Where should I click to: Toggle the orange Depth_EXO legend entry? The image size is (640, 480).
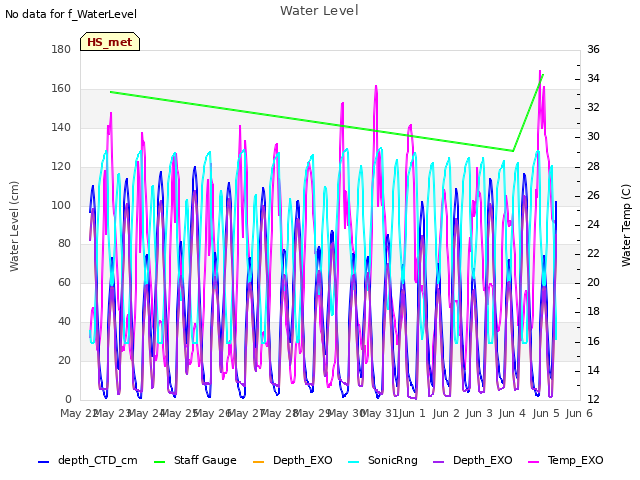[293, 460]
